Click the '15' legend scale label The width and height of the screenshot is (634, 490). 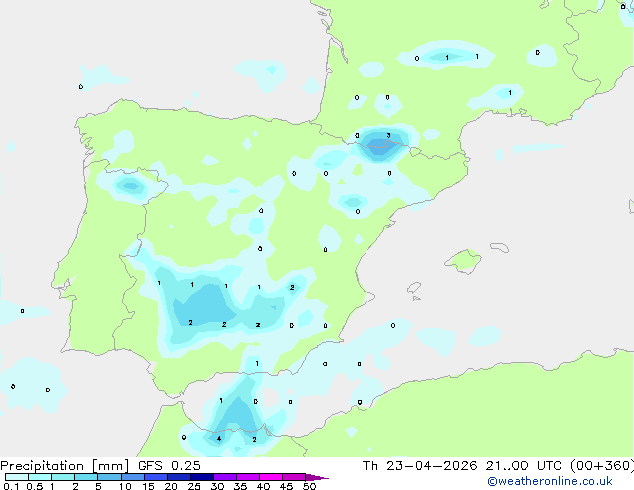tap(148, 486)
